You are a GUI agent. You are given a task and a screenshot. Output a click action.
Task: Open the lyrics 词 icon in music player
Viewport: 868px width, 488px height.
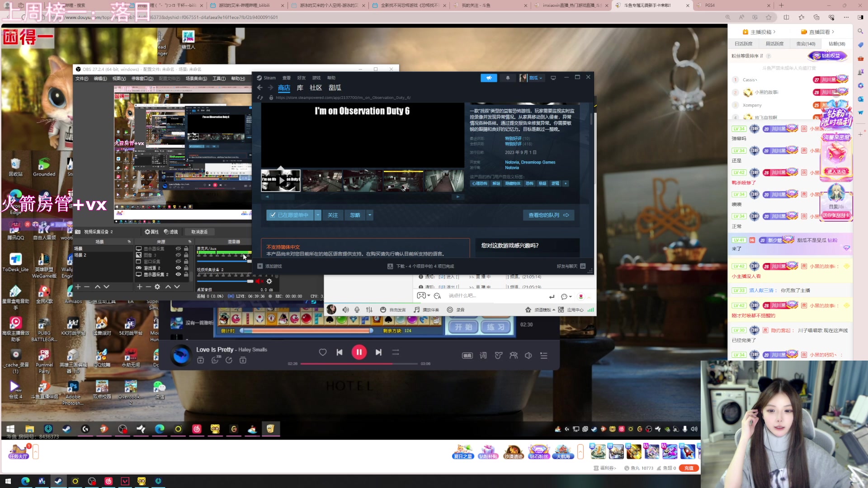[483, 356]
